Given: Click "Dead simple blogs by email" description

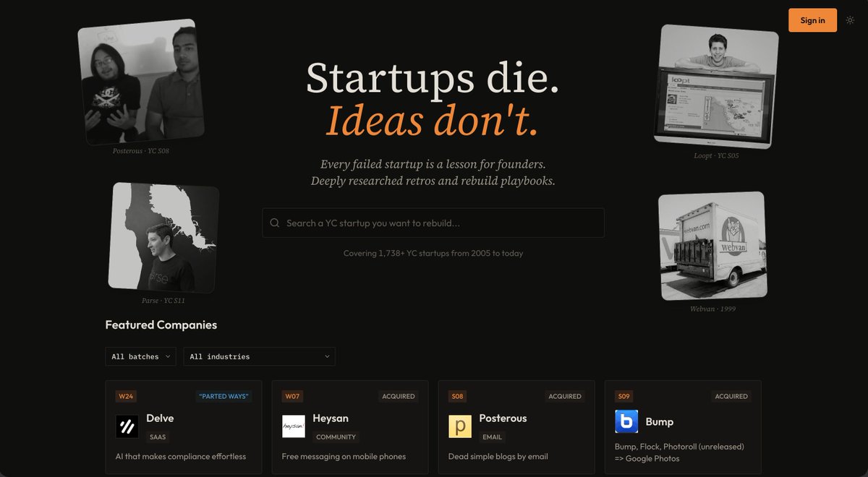Looking at the screenshot, I should pos(498,456).
